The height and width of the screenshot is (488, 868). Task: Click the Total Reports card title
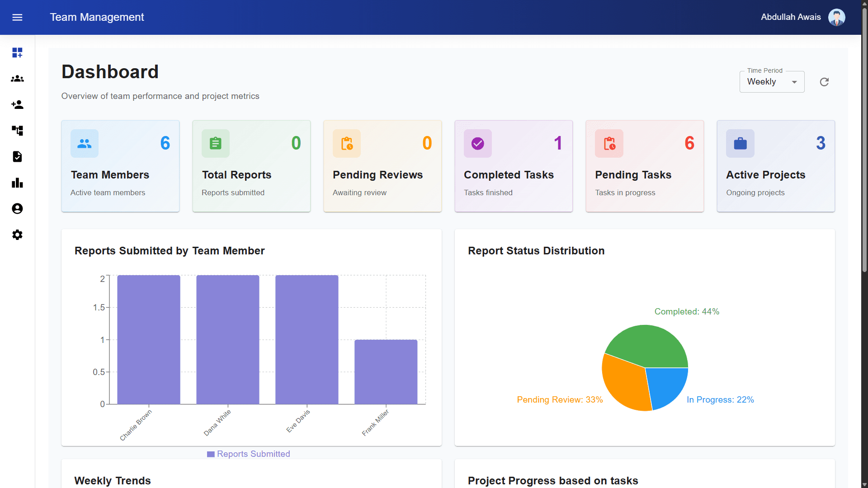click(236, 175)
